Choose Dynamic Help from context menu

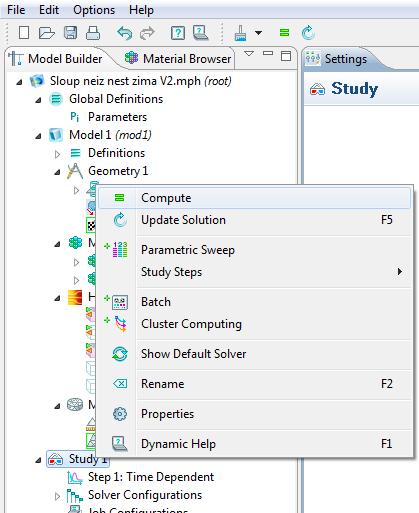click(x=255, y=444)
